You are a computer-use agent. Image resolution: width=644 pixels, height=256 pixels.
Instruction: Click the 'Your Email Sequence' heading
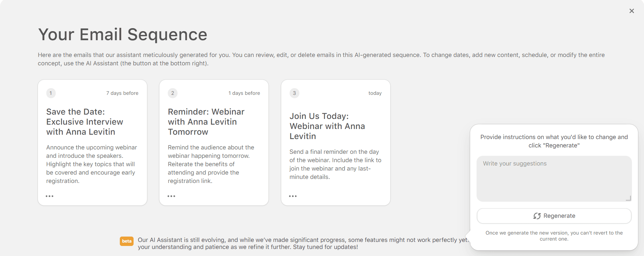[123, 35]
